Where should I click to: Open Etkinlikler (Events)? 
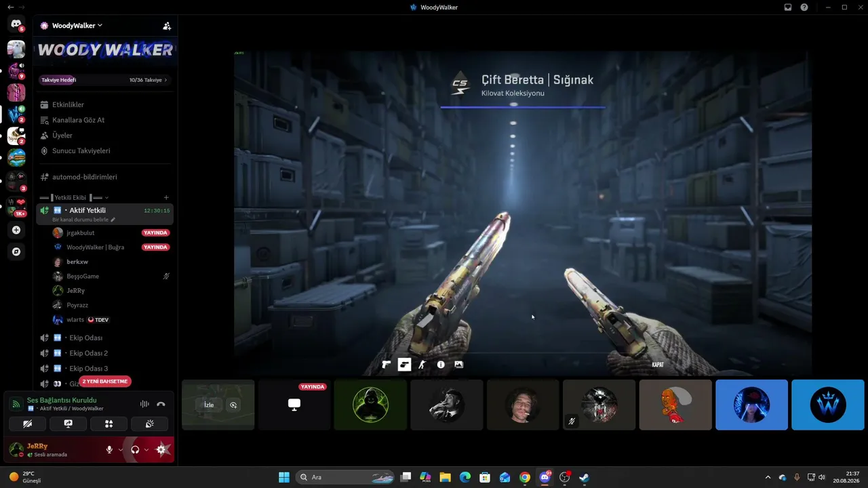click(105, 104)
